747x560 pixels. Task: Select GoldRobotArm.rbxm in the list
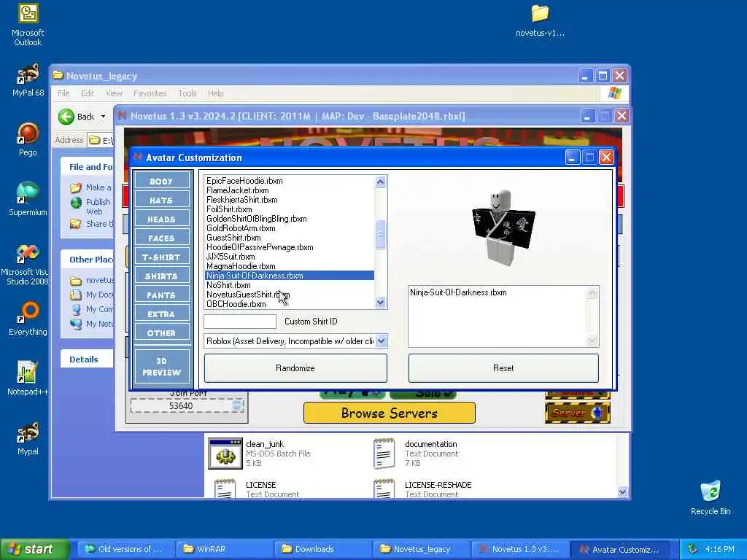pos(241,228)
